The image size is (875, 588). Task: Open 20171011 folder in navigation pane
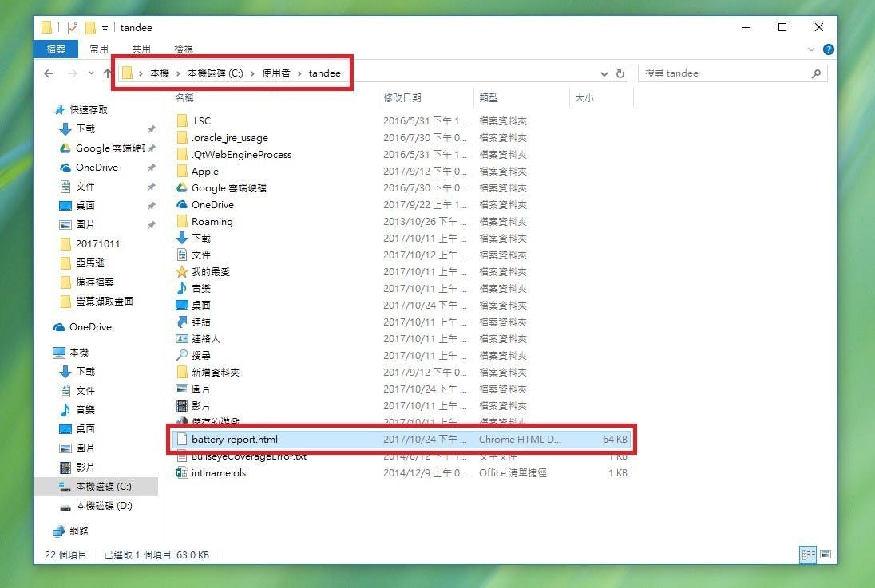point(97,244)
